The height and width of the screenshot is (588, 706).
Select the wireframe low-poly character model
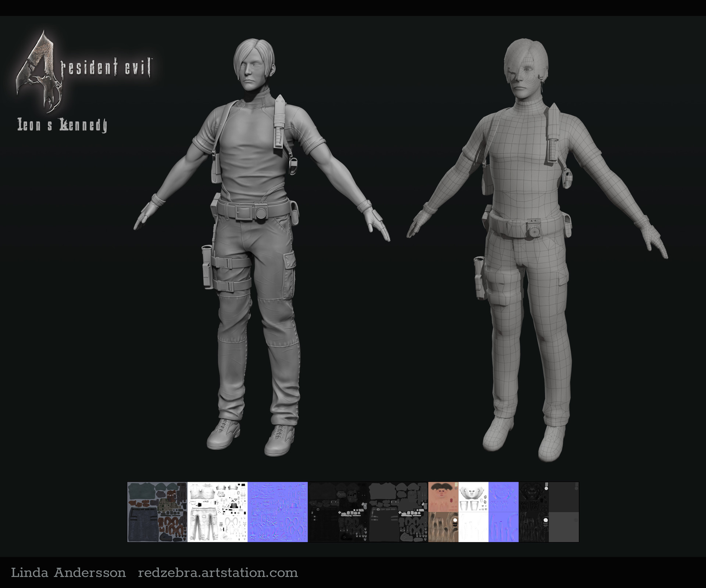[x=537, y=250]
